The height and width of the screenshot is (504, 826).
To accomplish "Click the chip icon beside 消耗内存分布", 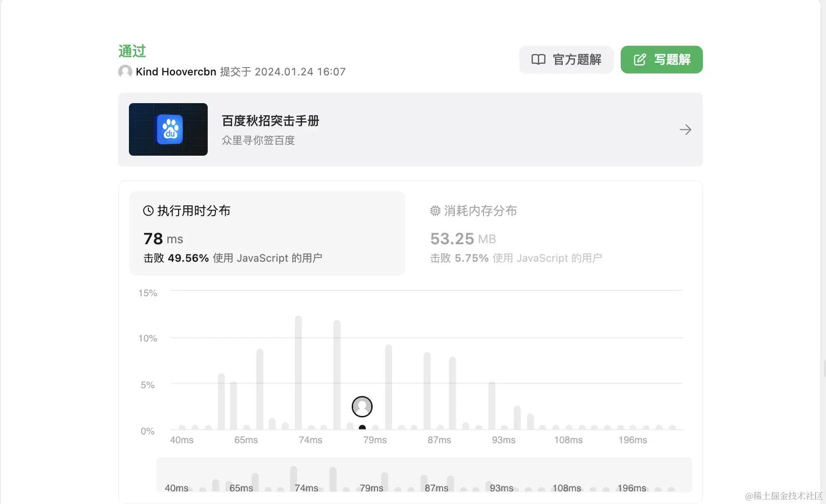I will point(435,211).
